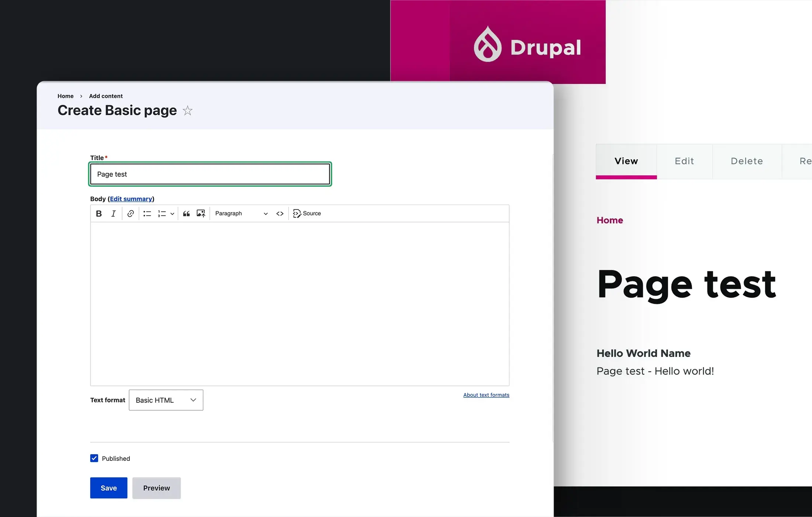The image size is (812, 517).
Task: Open the Text format Basic HTML dropdown
Action: (x=166, y=400)
